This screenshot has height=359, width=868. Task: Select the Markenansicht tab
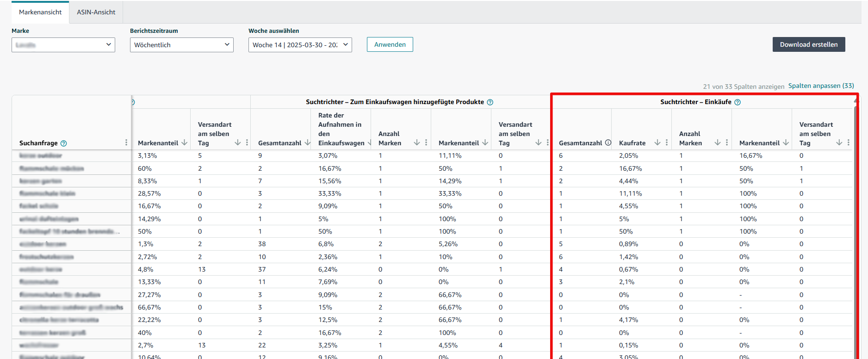pos(40,12)
